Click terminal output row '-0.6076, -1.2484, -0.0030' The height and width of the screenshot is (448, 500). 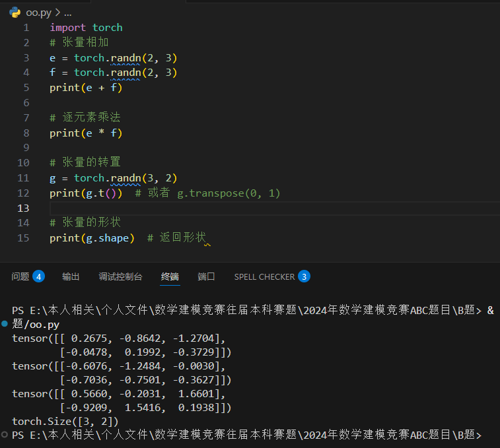[x=119, y=366]
